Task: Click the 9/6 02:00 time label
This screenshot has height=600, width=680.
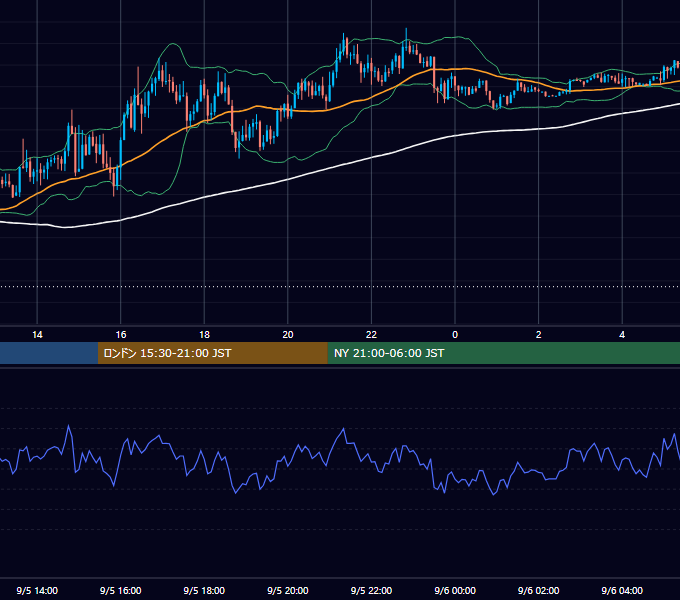Action: pyautogui.click(x=539, y=590)
